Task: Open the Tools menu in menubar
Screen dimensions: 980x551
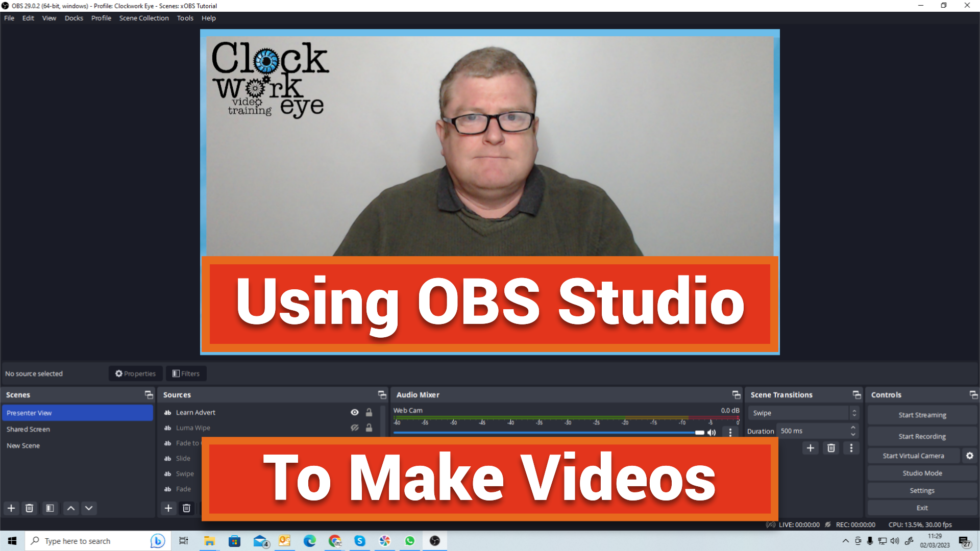Action: (x=184, y=17)
